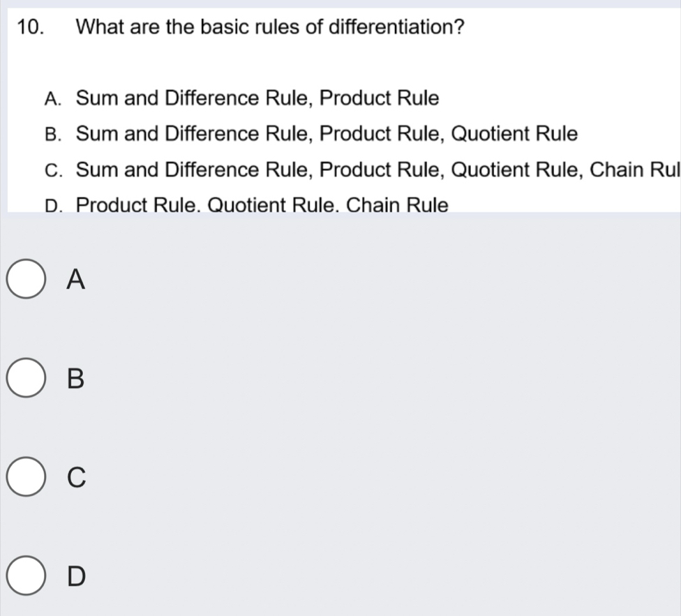Viewport: 681px width, 616px height.
Task: Click the question text about differentiation rules
Action: pos(271,27)
